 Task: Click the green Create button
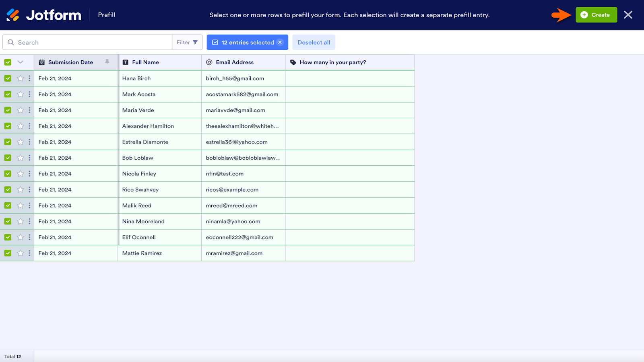pos(596,15)
